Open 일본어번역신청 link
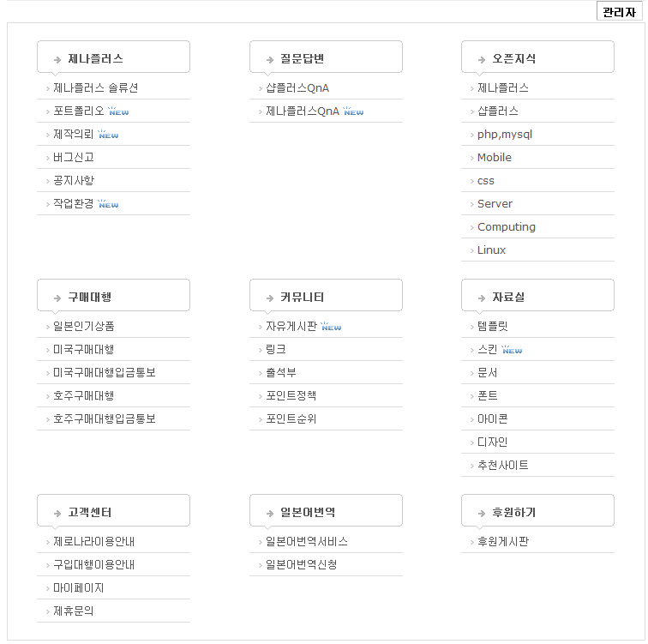 [301, 564]
